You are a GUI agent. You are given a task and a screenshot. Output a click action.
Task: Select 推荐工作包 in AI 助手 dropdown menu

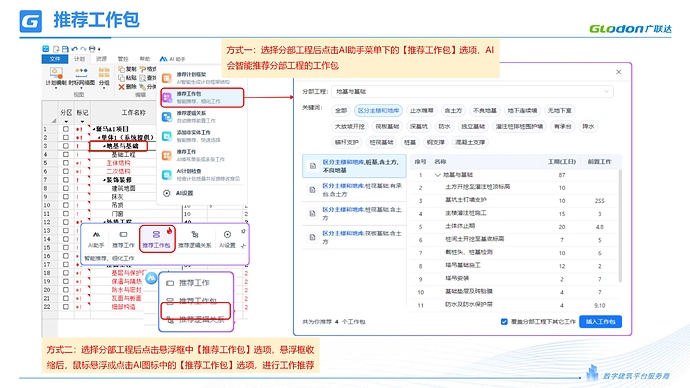(x=202, y=97)
